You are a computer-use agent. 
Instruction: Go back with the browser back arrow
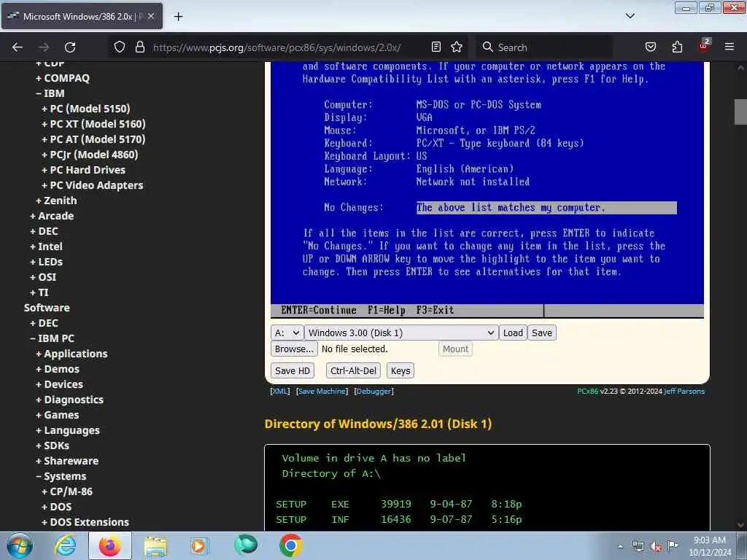[x=18, y=47]
